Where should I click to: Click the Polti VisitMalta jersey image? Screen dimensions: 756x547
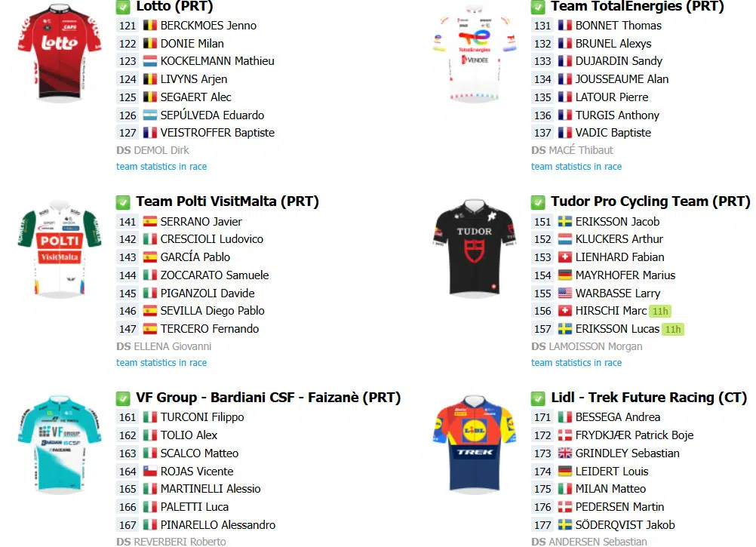tap(60, 248)
